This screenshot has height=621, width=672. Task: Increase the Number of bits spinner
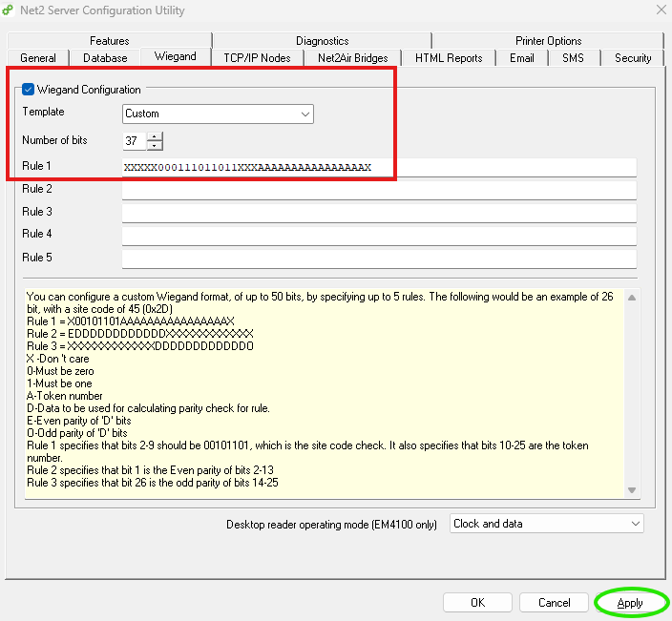pos(155,136)
